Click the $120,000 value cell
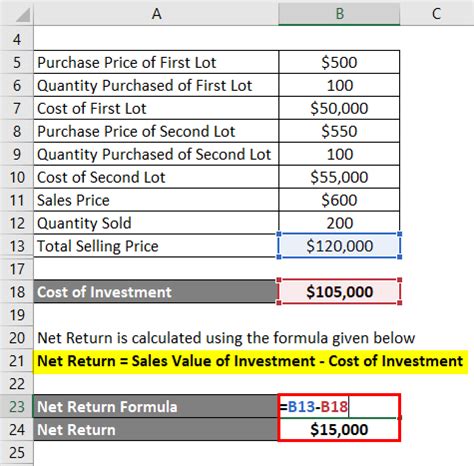This screenshot has height=466, width=474. [339, 246]
